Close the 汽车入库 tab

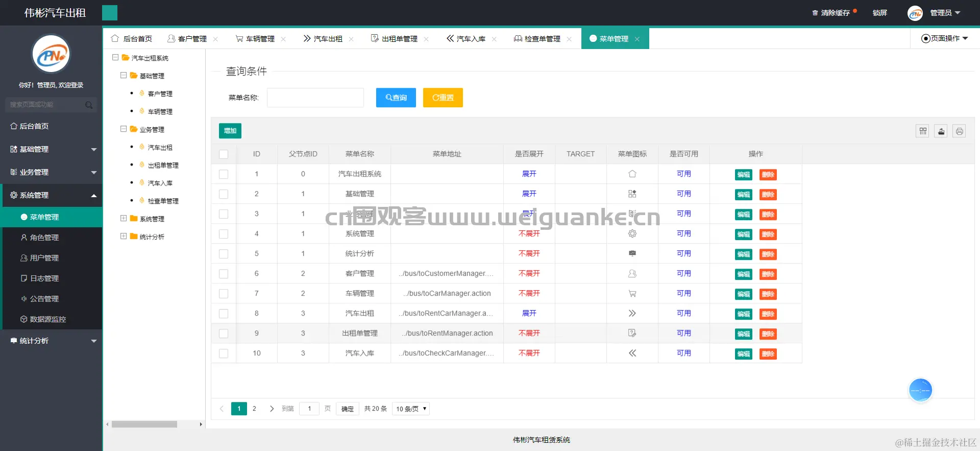[494, 39]
